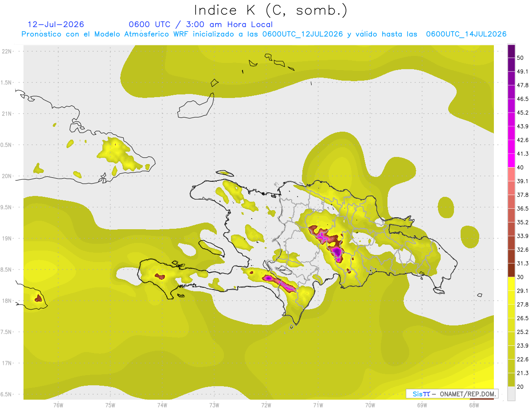Click colorbar value "36.5"

click(523, 208)
